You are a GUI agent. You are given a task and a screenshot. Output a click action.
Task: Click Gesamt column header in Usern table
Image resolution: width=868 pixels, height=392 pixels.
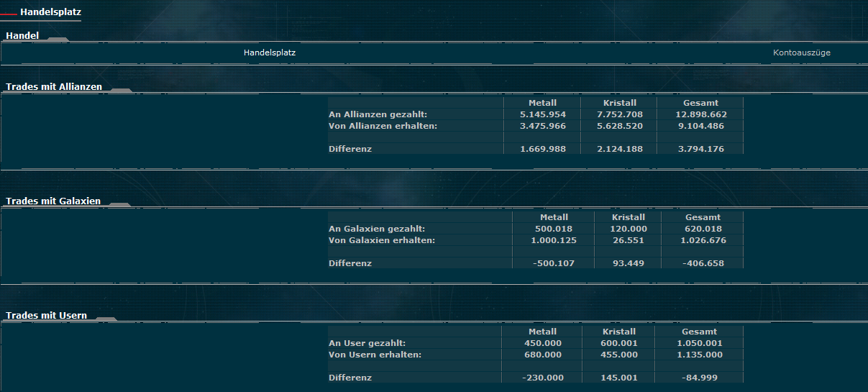[x=700, y=332]
